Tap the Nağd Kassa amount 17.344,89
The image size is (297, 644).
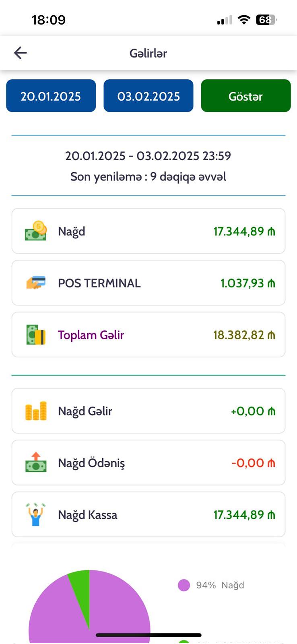click(x=244, y=515)
